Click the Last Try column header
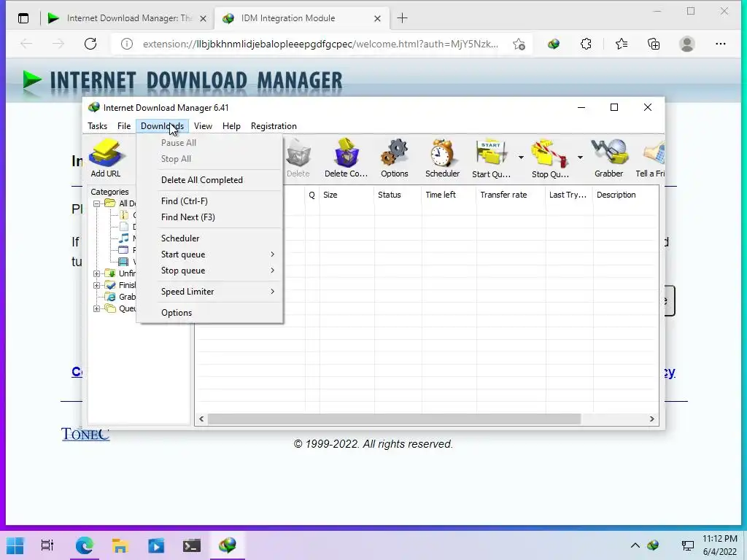This screenshot has height=560, width=747. pos(569,195)
